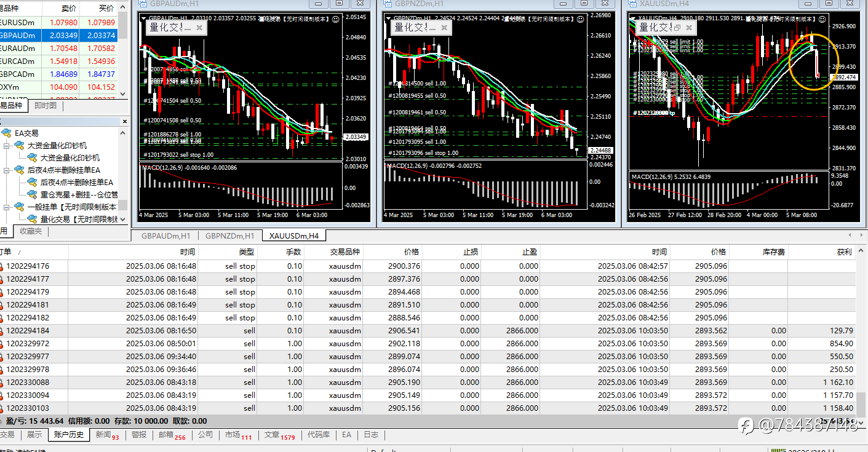Viewport: 868px width, 452px height.
Task: Switch to the GBPNZDm,H1 chart tab
Action: click(x=229, y=236)
